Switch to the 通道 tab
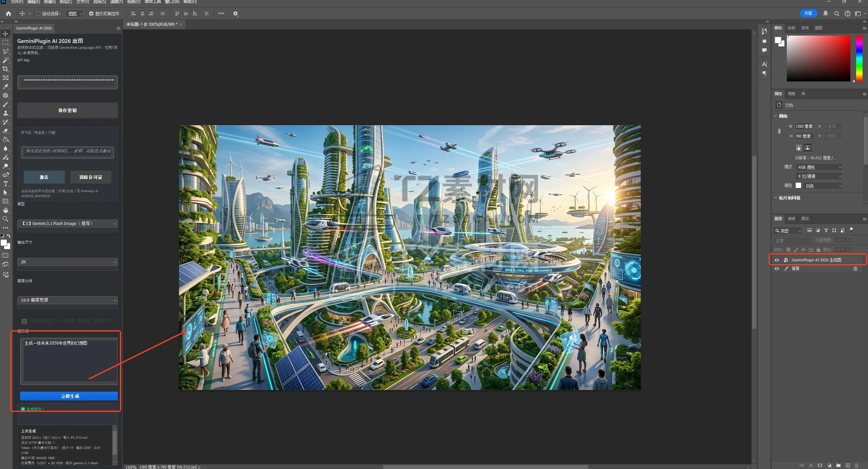 point(791,219)
